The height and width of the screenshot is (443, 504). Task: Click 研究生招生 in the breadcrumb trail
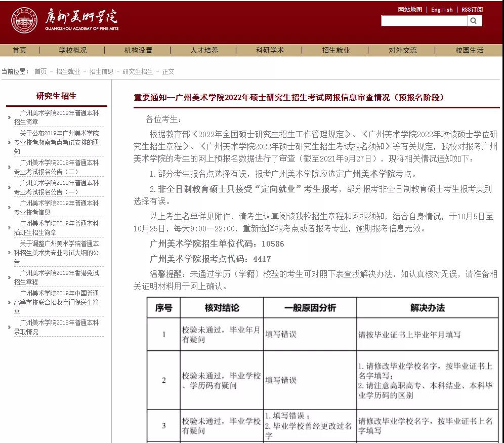coord(138,71)
